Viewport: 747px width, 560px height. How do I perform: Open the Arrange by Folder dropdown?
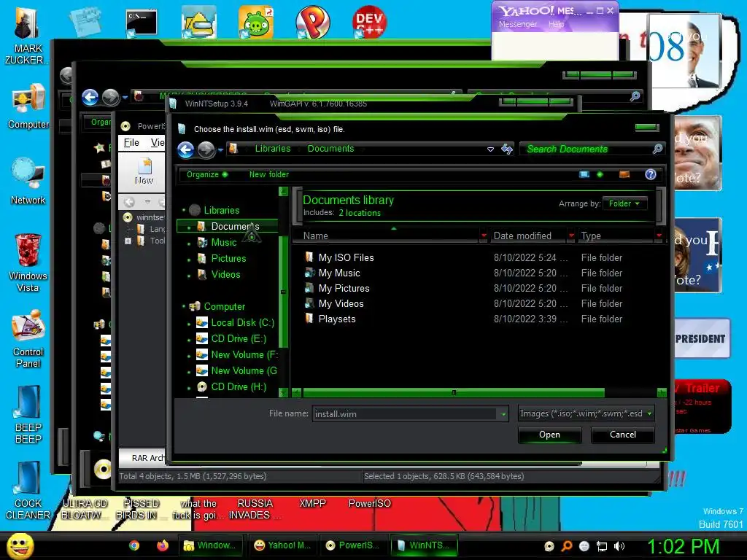[624, 204]
